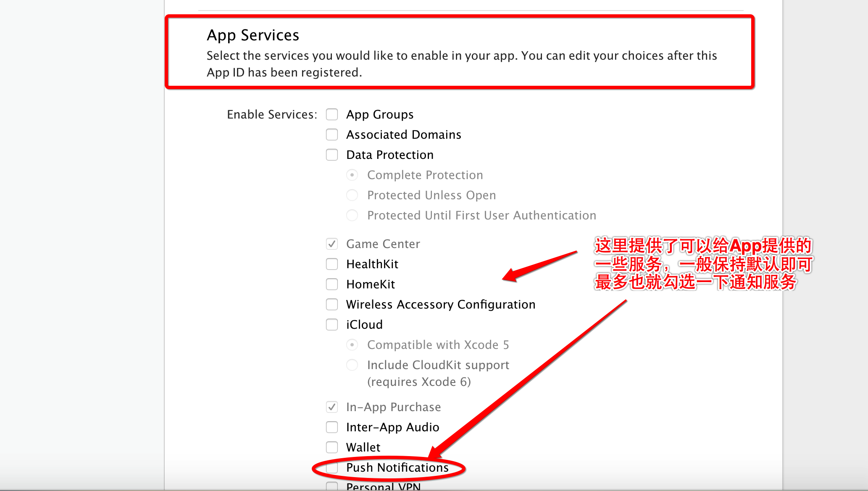This screenshot has width=868, height=491.
Task: Select In-App Purchase checkbox
Action: coord(332,406)
